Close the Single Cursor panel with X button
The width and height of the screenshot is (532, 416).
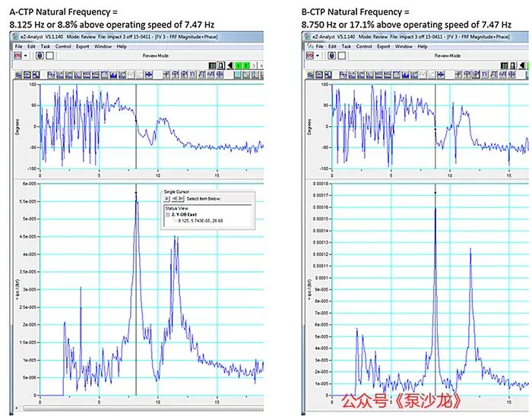tap(166, 199)
